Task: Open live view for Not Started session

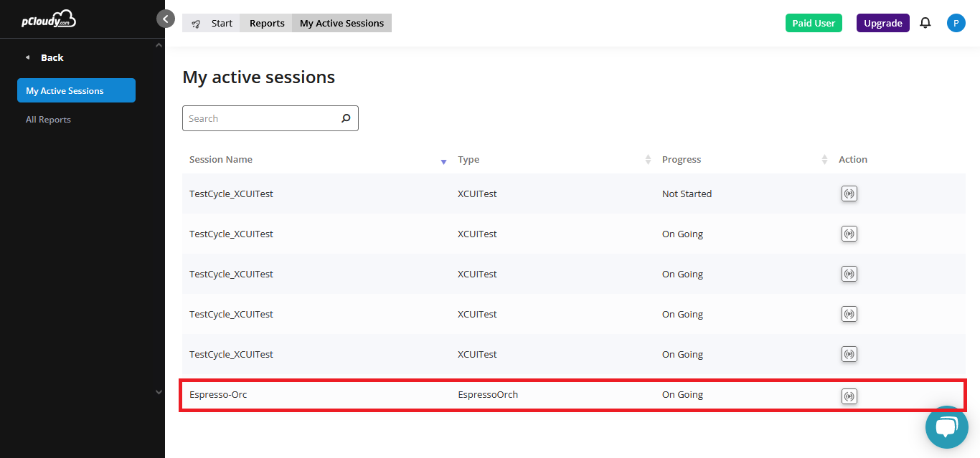Action: [849, 194]
